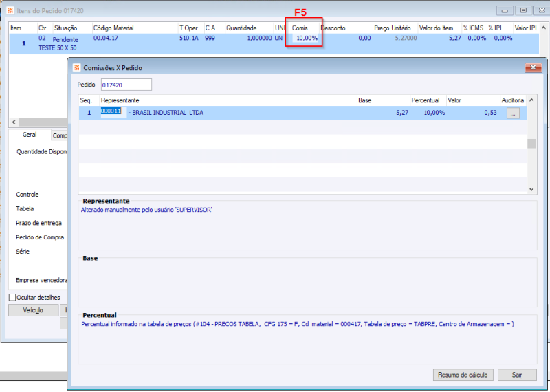Click the C.A. 999 cell
The height and width of the screenshot is (392, 550).
(210, 38)
